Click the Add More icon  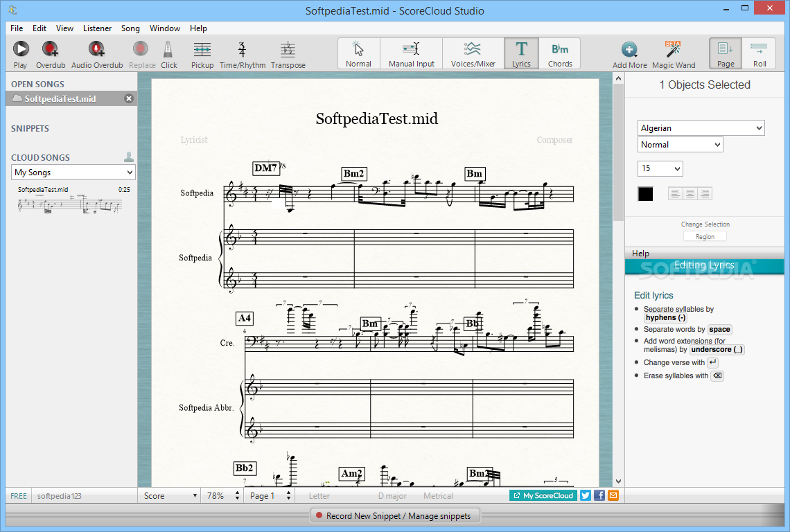click(x=629, y=49)
